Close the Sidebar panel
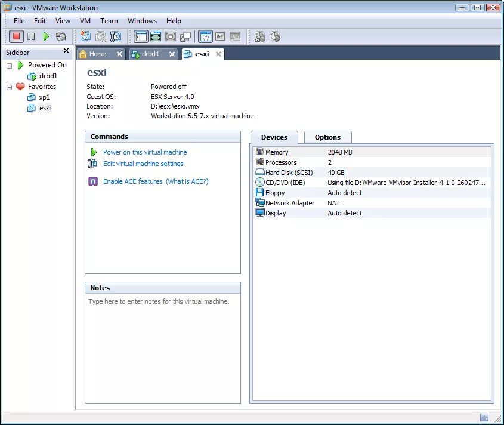 66,51
